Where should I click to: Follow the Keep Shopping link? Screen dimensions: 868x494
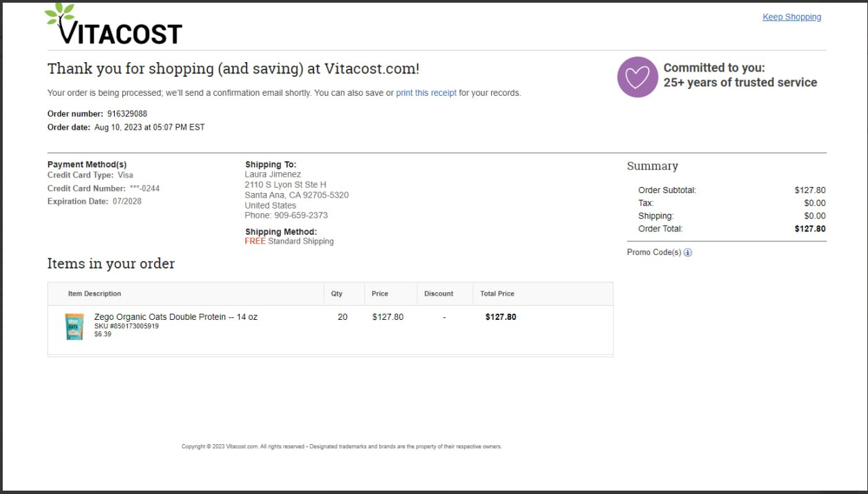tap(792, 17)
